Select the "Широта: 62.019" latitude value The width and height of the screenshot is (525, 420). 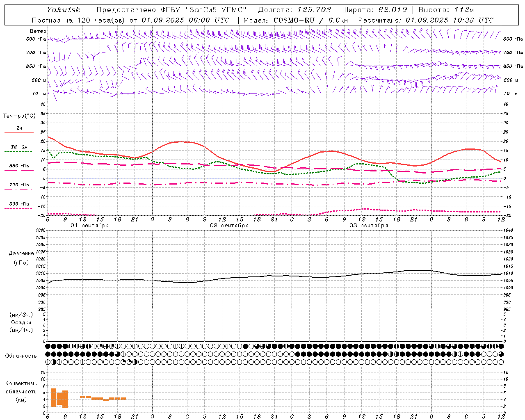tap(375, 10)
